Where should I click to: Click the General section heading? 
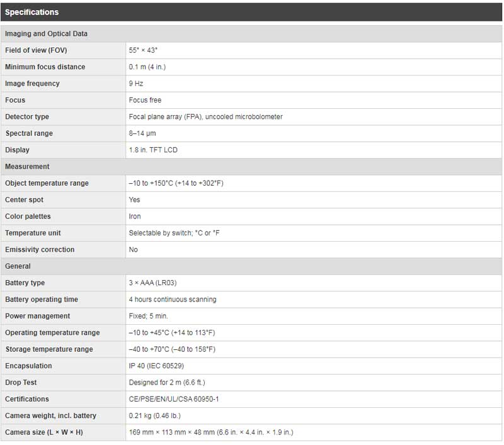point(18,266)
